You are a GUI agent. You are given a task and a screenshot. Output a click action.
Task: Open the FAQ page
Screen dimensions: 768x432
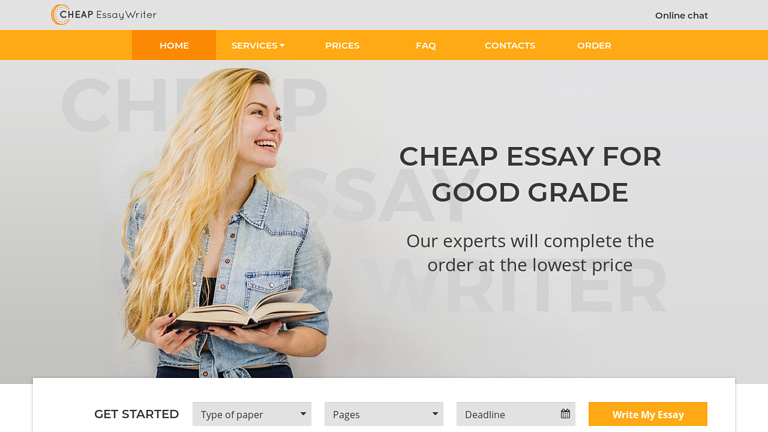(x=426, y=45)
